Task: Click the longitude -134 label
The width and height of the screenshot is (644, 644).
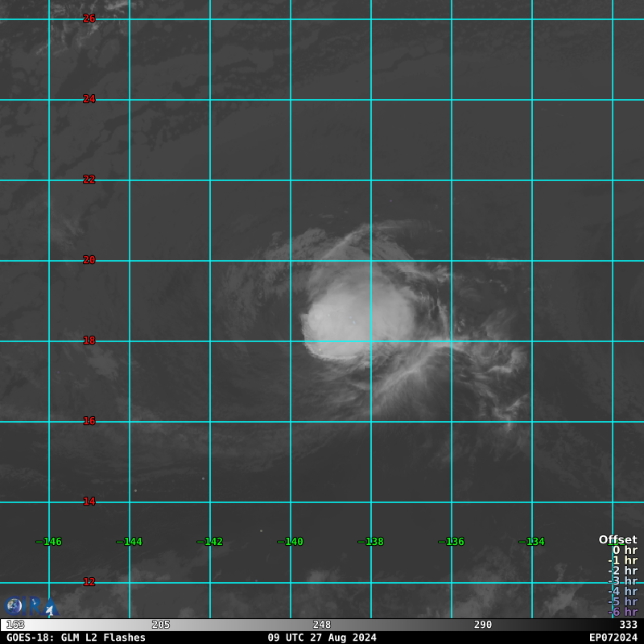Action: [x=531, y=542]
